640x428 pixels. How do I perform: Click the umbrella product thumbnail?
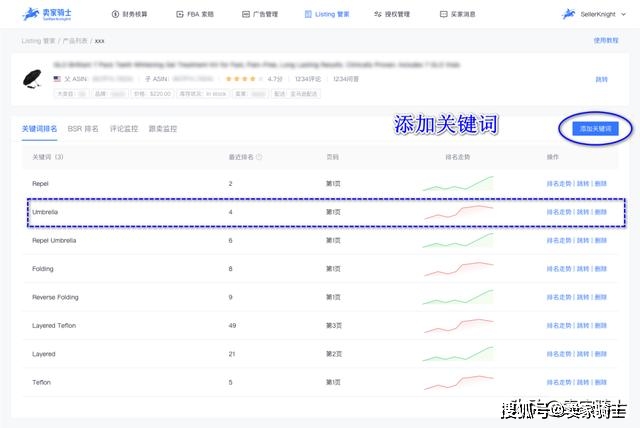pyautogui.click(x=32, y=79)
